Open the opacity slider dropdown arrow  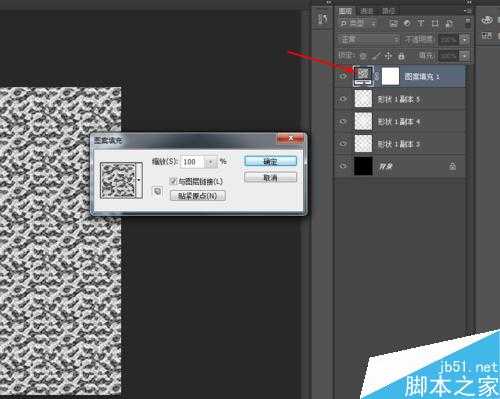(x=464, y=40)
